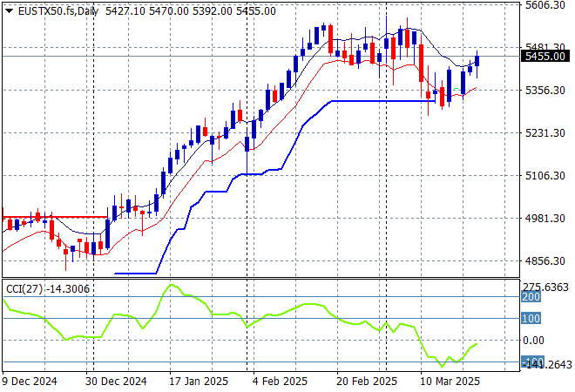Click the 20 Feb 2025 date label

click(369, 381)
